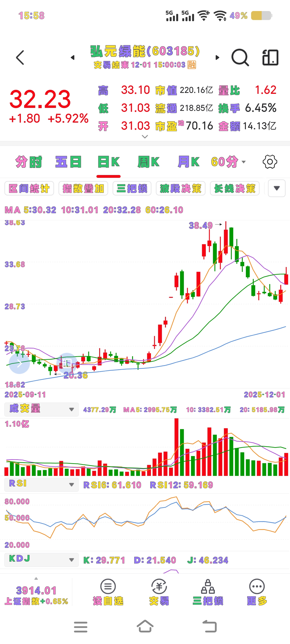Switch to 周K tab
The image size is (290, 644).
(x=148, y=162)
